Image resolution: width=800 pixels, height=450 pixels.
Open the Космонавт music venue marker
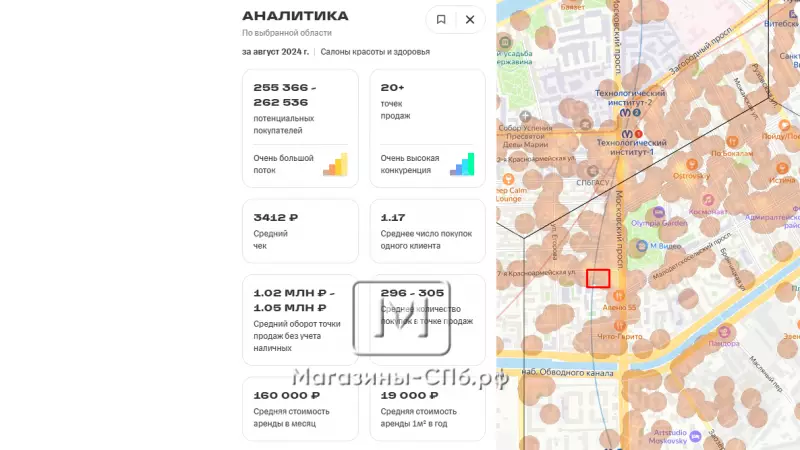(708, 199)
